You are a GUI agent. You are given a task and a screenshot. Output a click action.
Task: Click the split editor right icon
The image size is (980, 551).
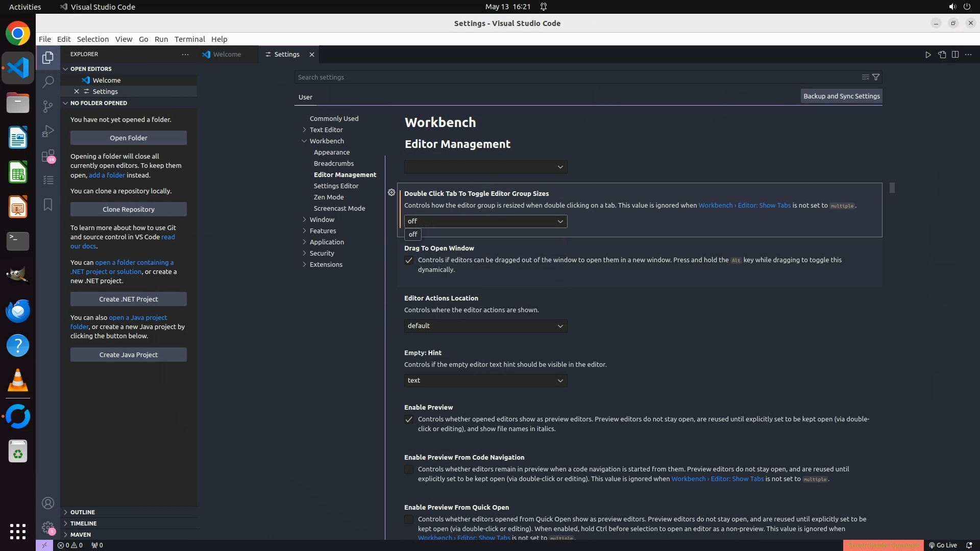pos(955,55)
